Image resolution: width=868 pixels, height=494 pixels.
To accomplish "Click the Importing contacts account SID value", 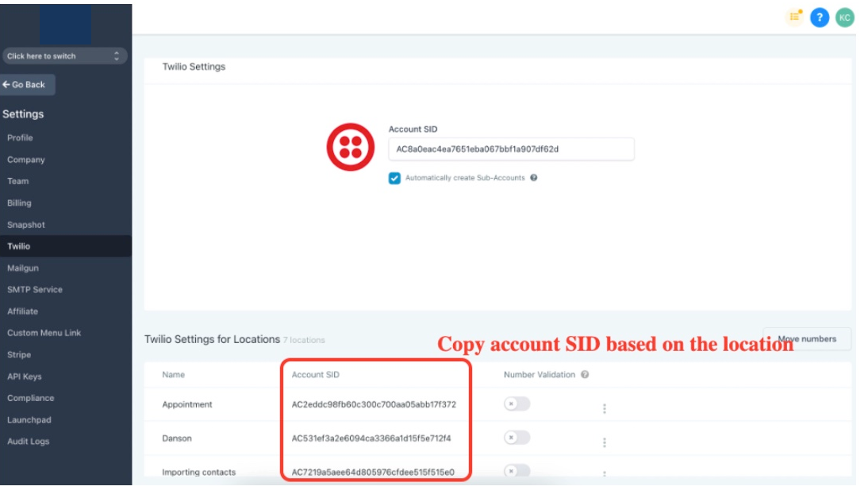I will 373,473.
